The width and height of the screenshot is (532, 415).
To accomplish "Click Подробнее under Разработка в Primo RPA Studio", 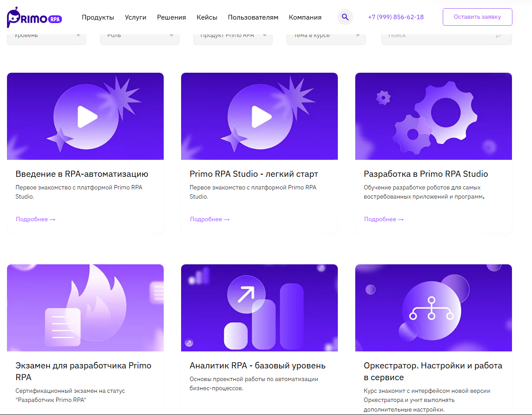I will point(384,219).
